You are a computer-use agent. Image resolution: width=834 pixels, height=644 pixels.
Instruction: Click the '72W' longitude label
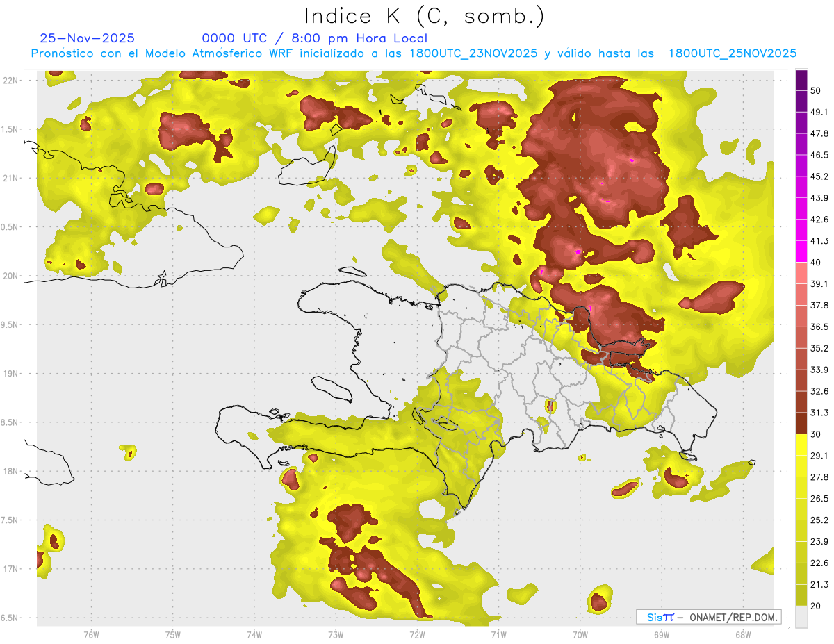click(x=417, y=635)
